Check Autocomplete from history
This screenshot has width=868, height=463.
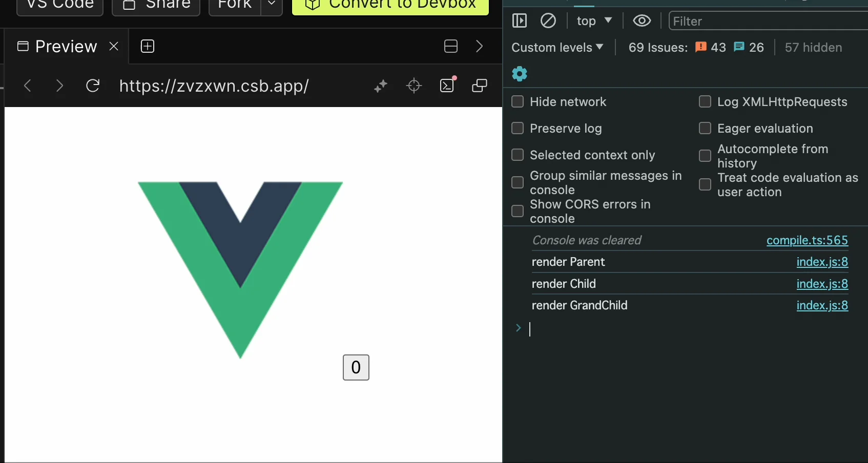pyautogui.click(x=705, y=156)
